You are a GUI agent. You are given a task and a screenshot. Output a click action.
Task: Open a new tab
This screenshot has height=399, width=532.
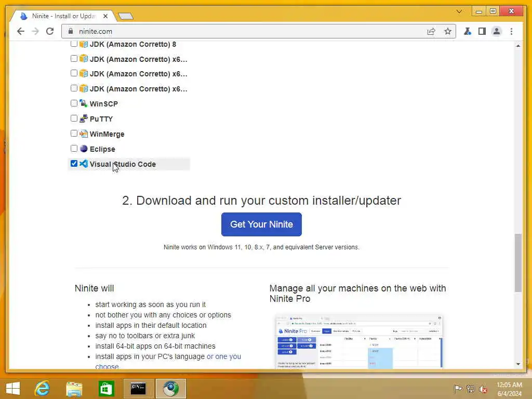click(x=126, y=16)
